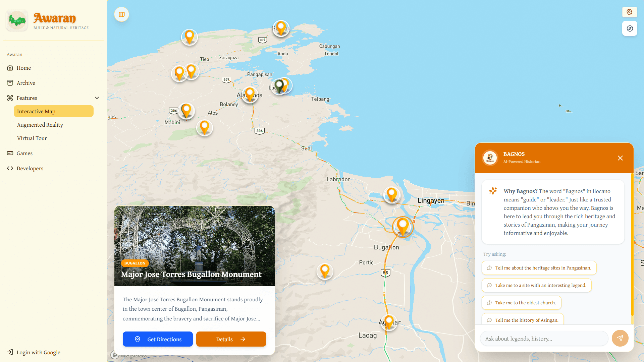Go to Virtual Tour page

coord(32,138)
